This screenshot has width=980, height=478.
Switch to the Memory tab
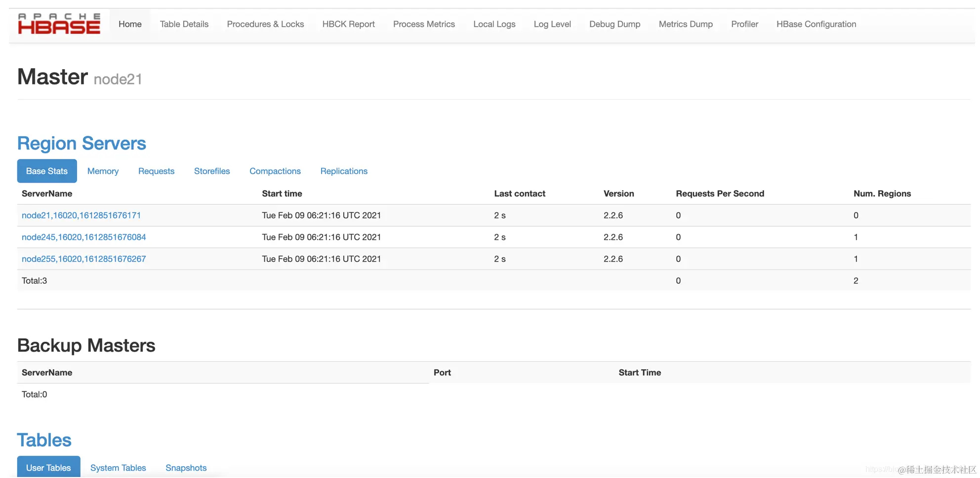tap(103, 171)
